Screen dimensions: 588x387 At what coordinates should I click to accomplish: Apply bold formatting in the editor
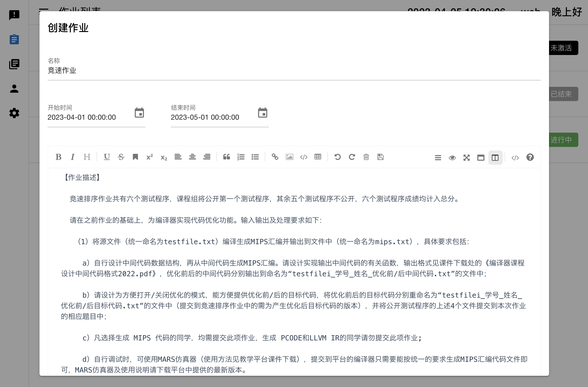(59, 157)
